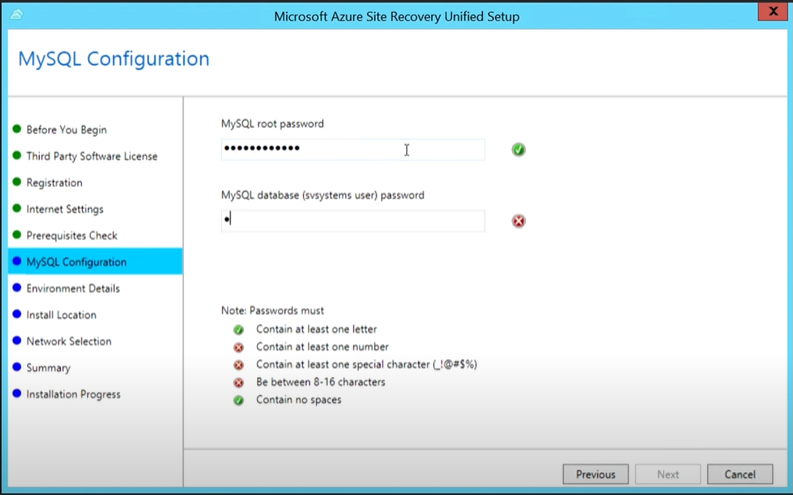Click red X icon for 'at least one number'
Image resolution: width=793 pixels, height=495 pixels.
click(x=238, y=347)
